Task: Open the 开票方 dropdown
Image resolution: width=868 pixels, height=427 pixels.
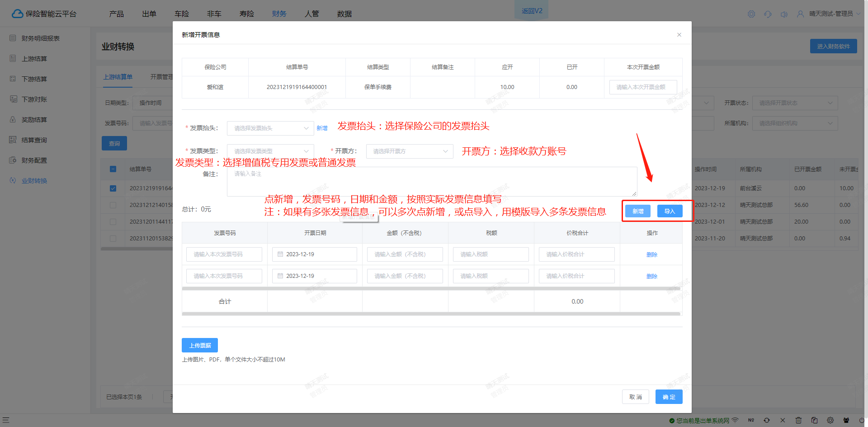Action: (410, 151)
